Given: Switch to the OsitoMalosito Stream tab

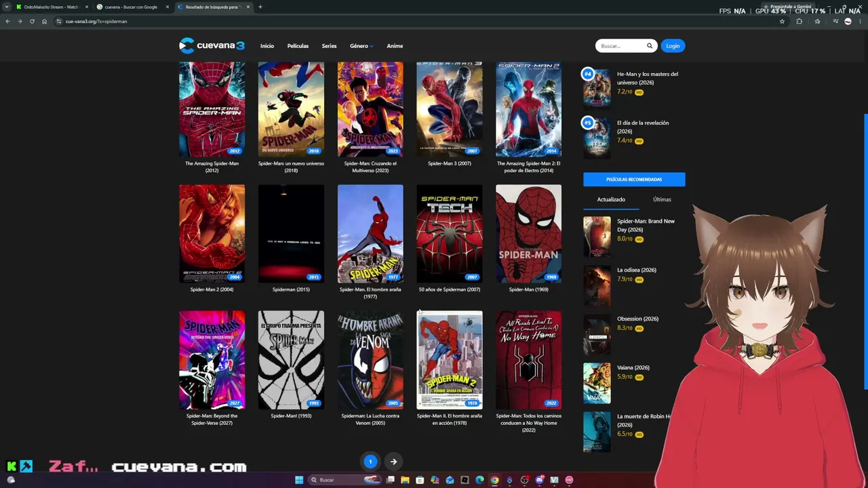Looking at the screenshot, I should pos(51,7).
